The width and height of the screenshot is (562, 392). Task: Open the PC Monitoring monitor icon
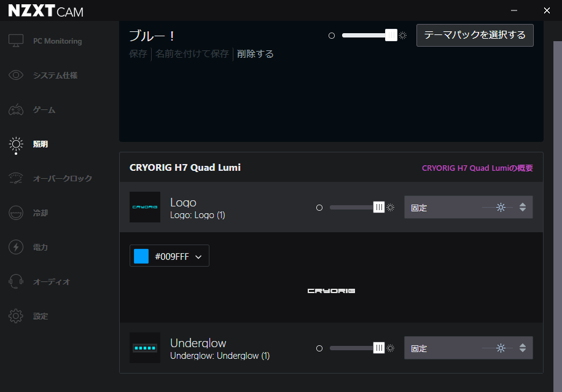click(x=16, y=41)
